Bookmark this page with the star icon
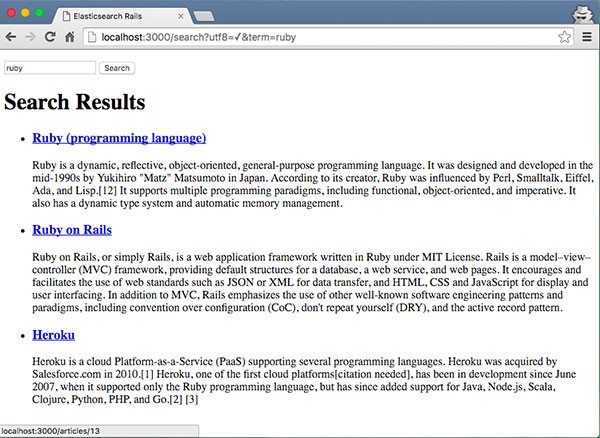 coord(564,37)
